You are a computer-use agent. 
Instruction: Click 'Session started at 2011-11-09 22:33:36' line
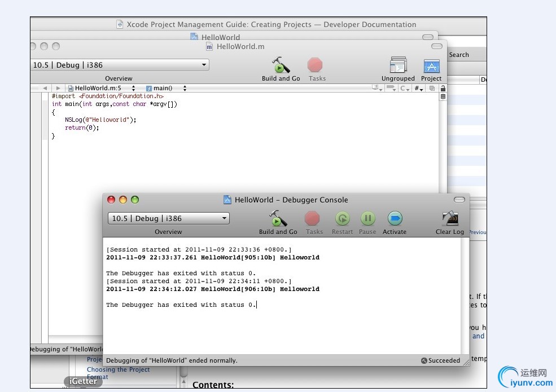click(x=199, y=249)
